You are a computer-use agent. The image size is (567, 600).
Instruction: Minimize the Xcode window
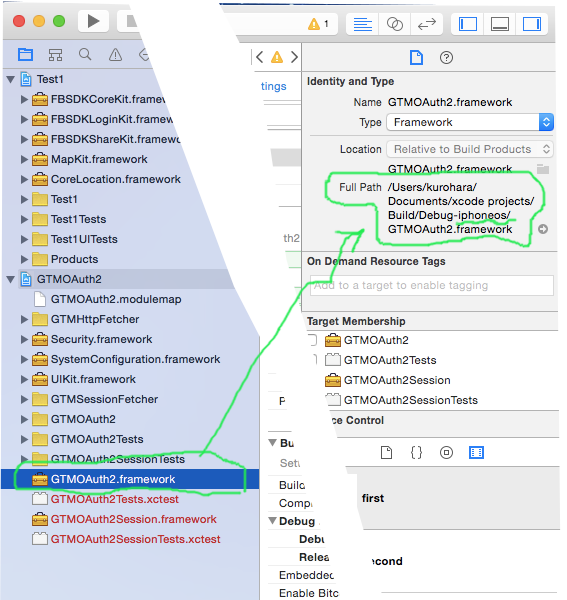pos(39,21)
